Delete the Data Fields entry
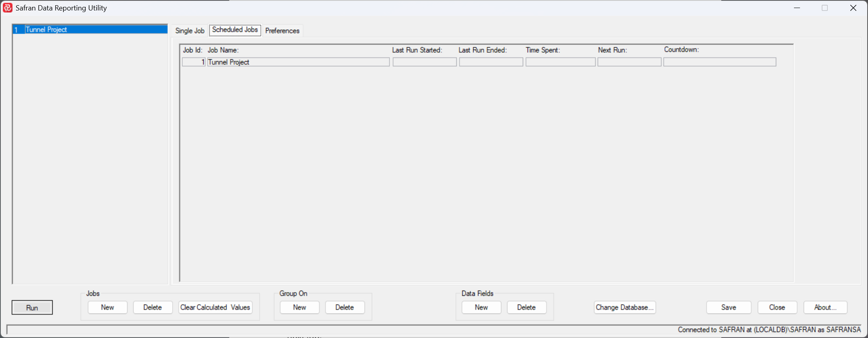The height and width of the screenshot is (338, 868). pos(526,307)
